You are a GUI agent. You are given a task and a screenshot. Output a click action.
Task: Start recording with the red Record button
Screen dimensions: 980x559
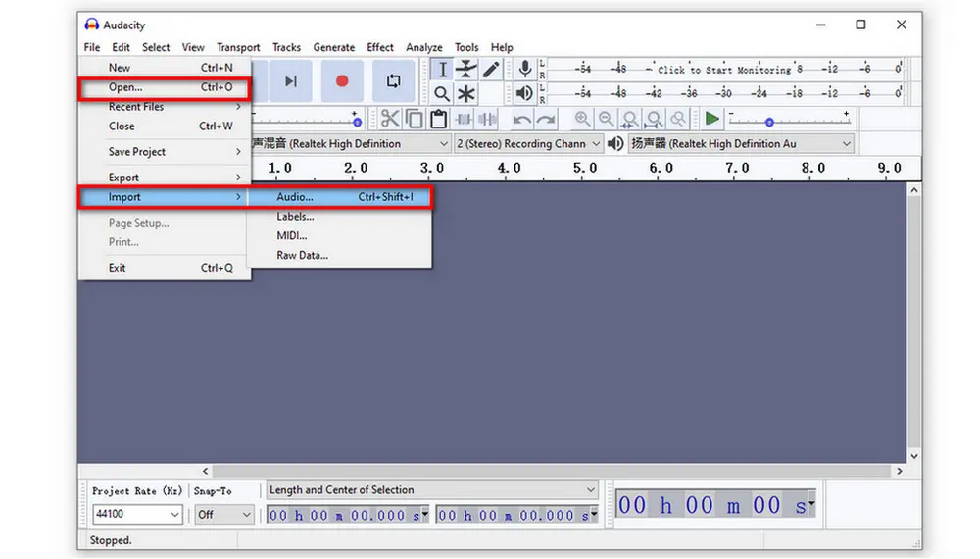click(342, 81)
